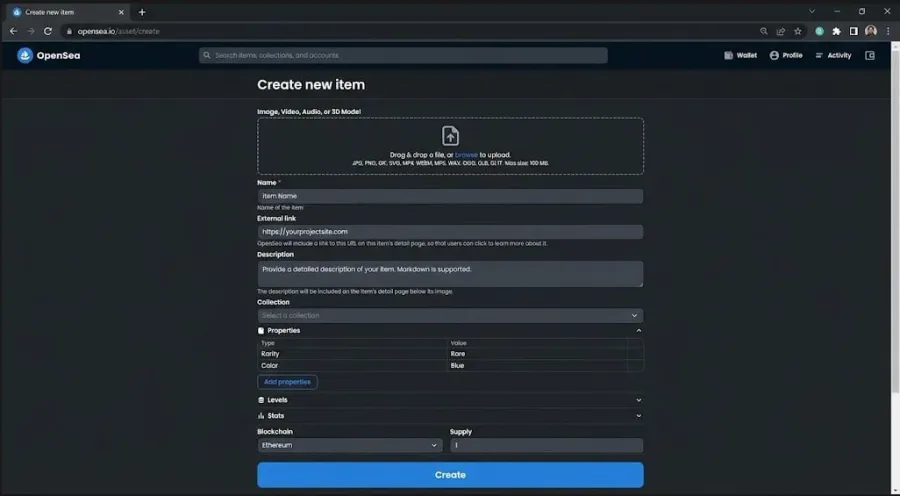Open the Select a collection dropdown
900x496 pixels.
coord(450,315)
